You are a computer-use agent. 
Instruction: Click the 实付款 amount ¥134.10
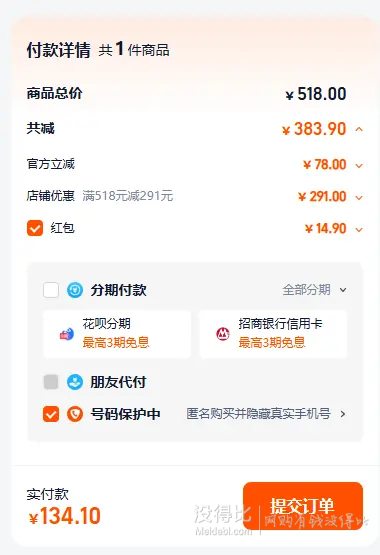point(65,516)
